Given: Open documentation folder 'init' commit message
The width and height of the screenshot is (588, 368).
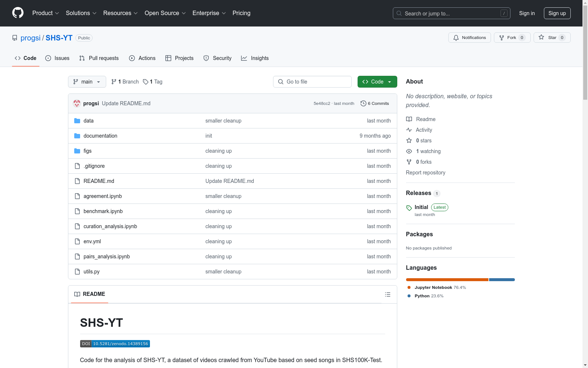Looking at the screenshot, I should click(x=209, y=136).
